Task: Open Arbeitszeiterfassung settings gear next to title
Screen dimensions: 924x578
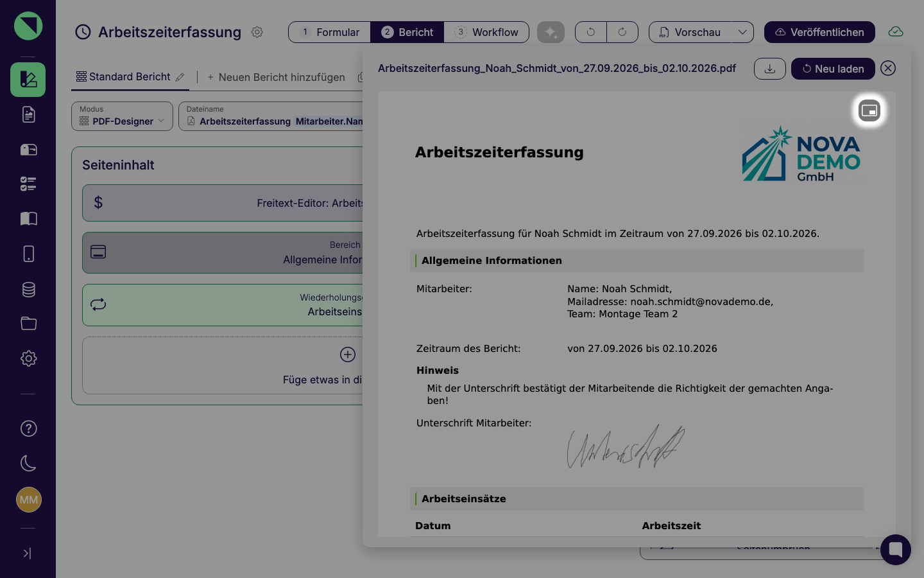Action: pos(257,32)
